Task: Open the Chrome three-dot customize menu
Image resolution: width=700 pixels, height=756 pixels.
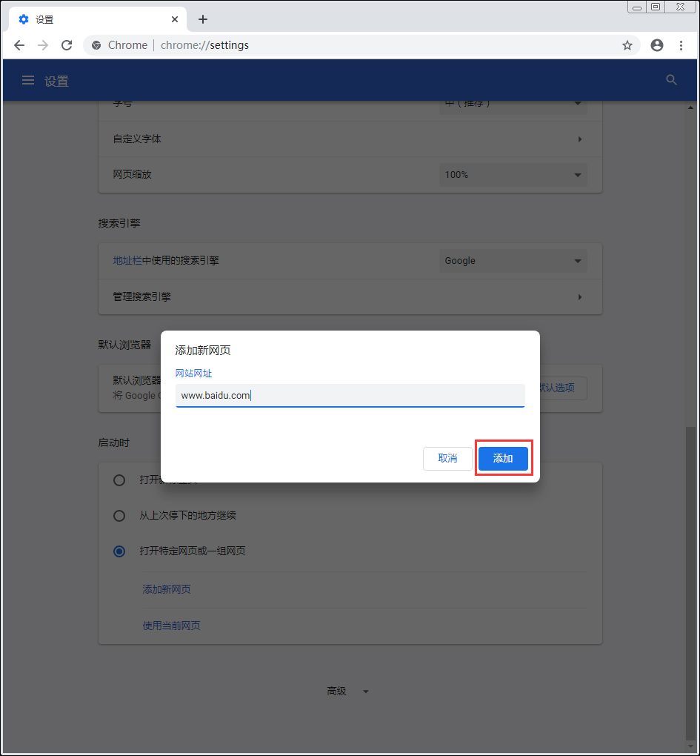Action: point(681,45)
